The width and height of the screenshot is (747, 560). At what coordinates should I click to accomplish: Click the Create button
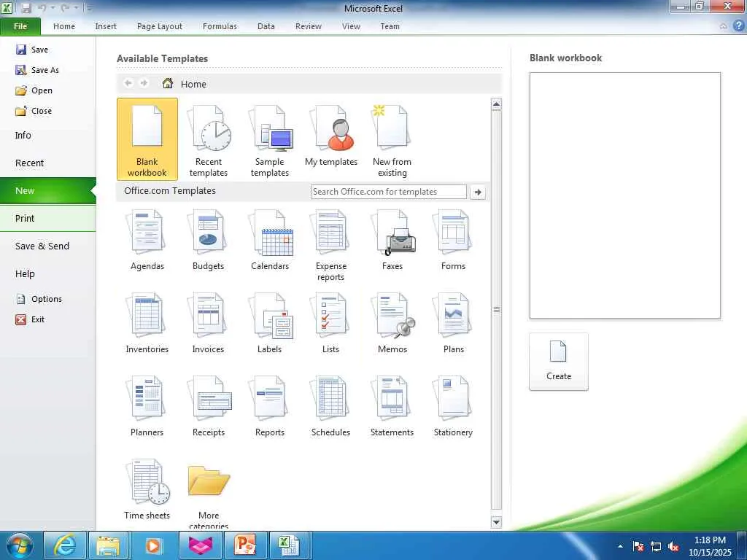pos(558,362)
